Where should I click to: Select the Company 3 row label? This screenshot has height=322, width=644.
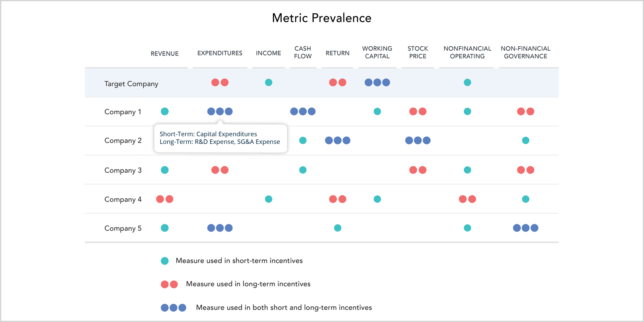tap(123, 170)
